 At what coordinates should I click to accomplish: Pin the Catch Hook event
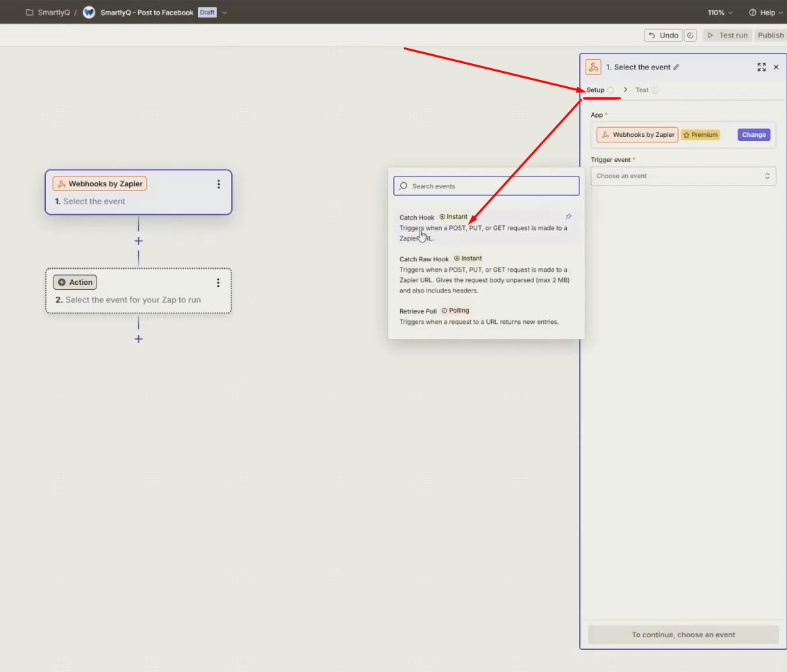568,216
